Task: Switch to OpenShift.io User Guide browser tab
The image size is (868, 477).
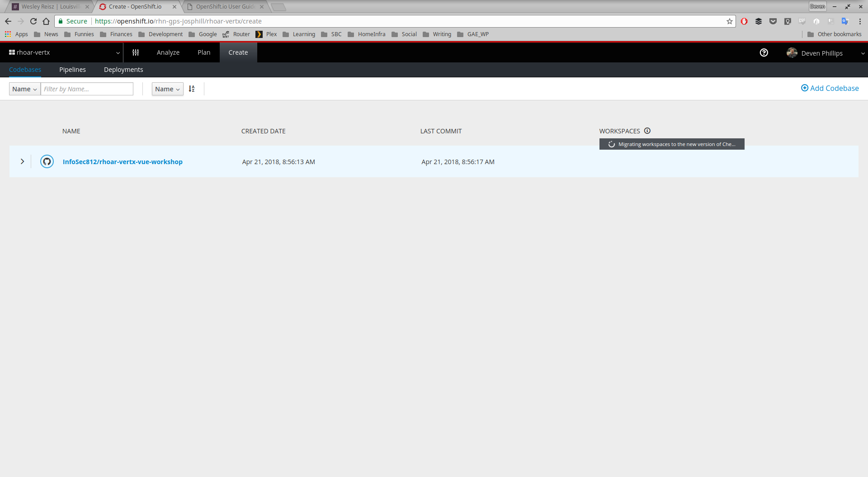Action: point(225,7)
